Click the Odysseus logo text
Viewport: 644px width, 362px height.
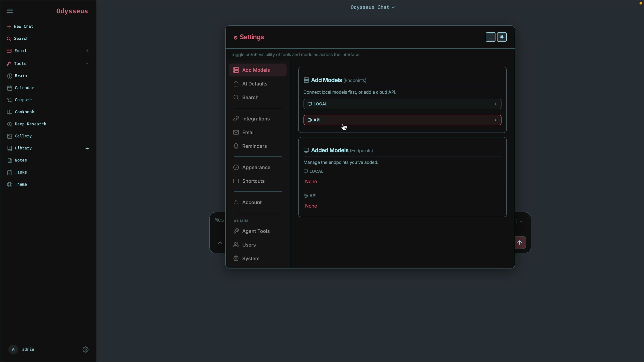(x=72, y=11)
